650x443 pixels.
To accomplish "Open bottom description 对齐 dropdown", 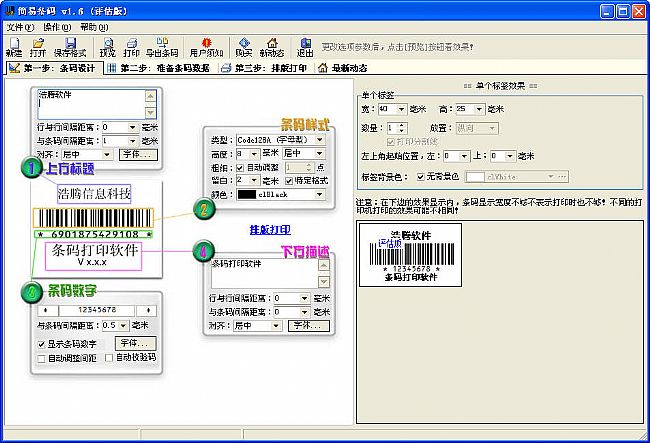I will pyautogui.click(x=276, y=326).
